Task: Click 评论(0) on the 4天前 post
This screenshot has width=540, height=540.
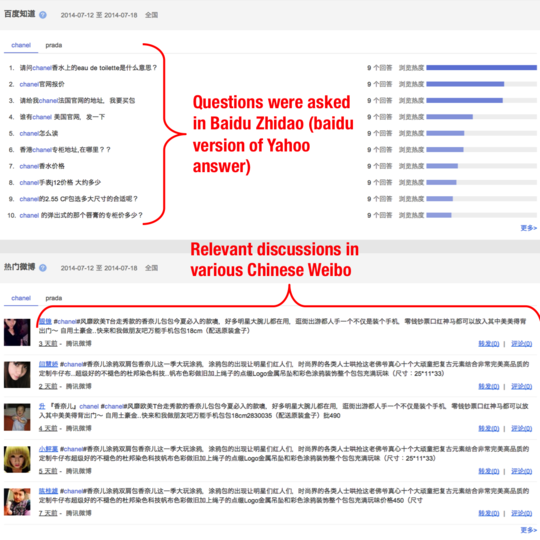Action: click(x=521, y=428)
